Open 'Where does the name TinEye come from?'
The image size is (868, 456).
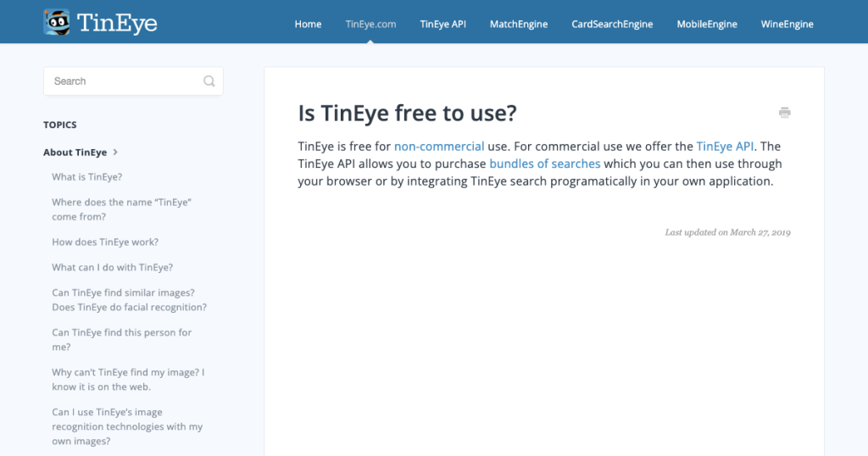point(122,209)
